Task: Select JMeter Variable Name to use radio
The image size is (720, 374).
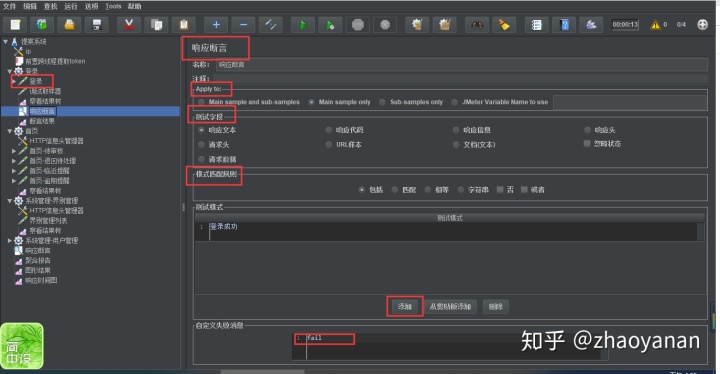Action: pos(455,102)
